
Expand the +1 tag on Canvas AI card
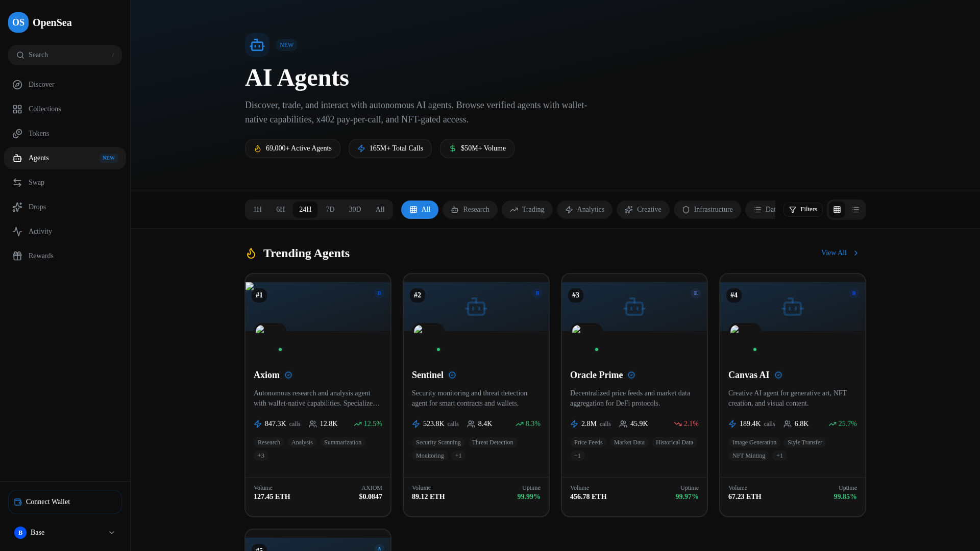(x=779, y=456)
